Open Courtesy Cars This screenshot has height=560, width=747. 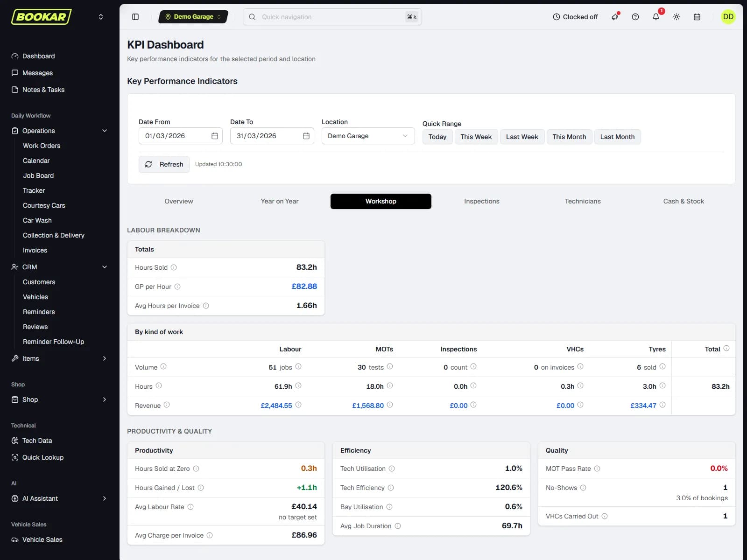pos(44,205)
